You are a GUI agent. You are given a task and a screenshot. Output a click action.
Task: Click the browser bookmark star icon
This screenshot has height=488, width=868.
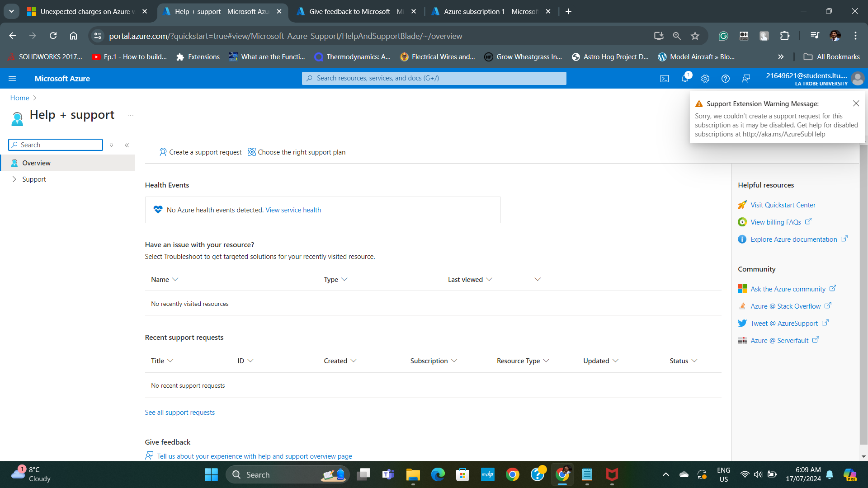tap(695, 36)
